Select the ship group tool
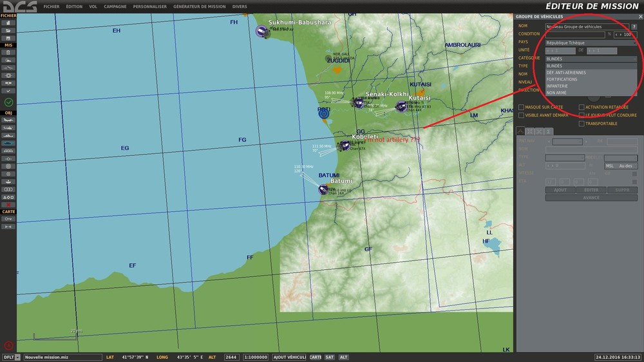The image size is (644, 362). point(8,136)
